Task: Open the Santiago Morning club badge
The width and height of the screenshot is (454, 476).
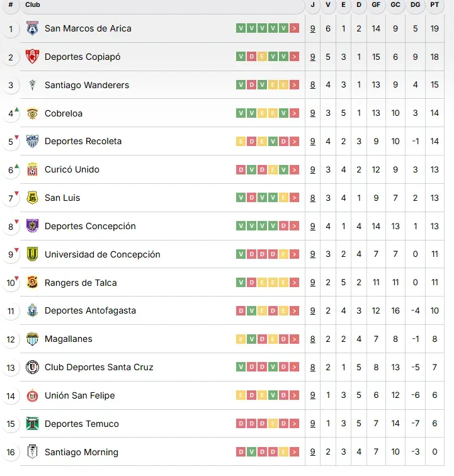Action: tap(32, 452)
